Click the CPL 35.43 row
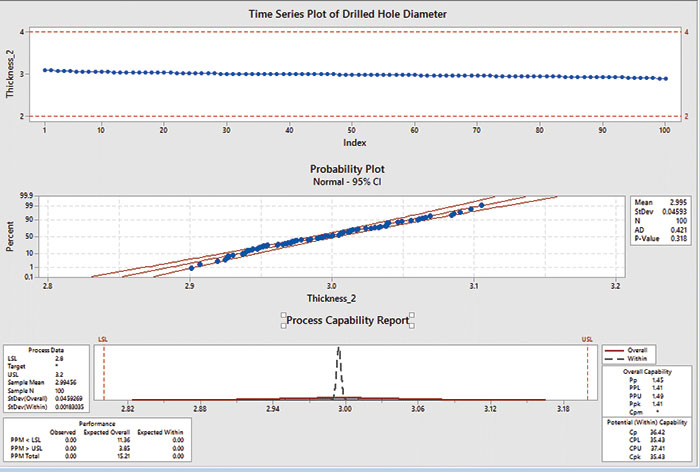Screen dimensions: 700x472 click(647, 440)
